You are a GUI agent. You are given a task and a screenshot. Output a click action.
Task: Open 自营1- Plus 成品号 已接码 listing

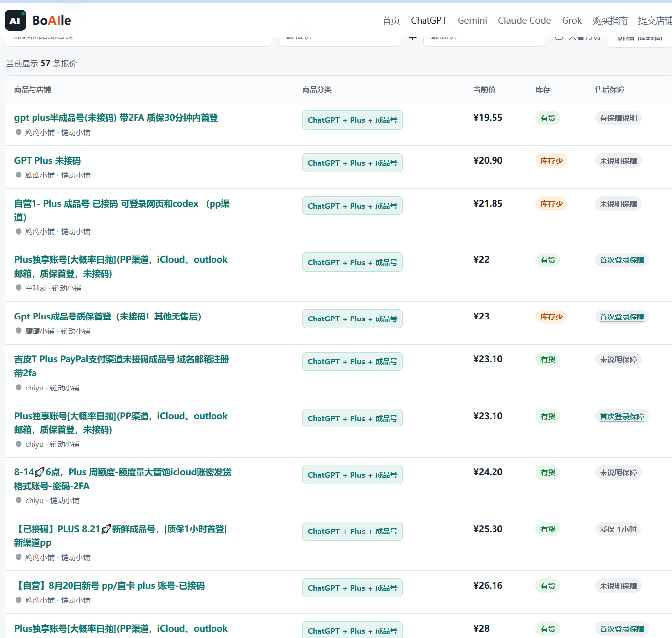(122, 210)
